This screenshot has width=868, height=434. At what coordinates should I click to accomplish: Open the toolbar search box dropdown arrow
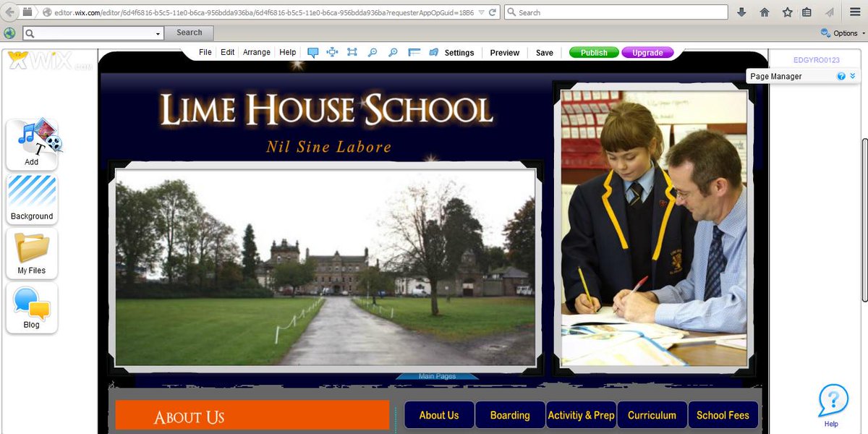click(x=158, y=33)
